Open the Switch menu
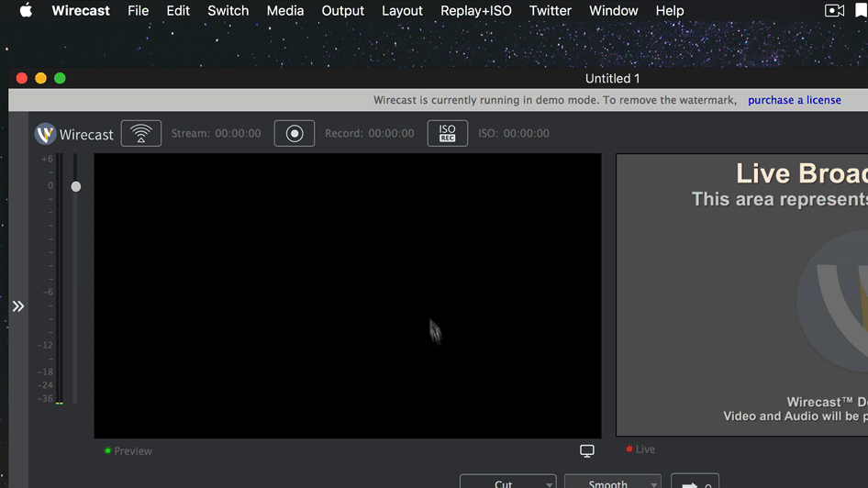 pyautogui.click(x=228, y=10)
